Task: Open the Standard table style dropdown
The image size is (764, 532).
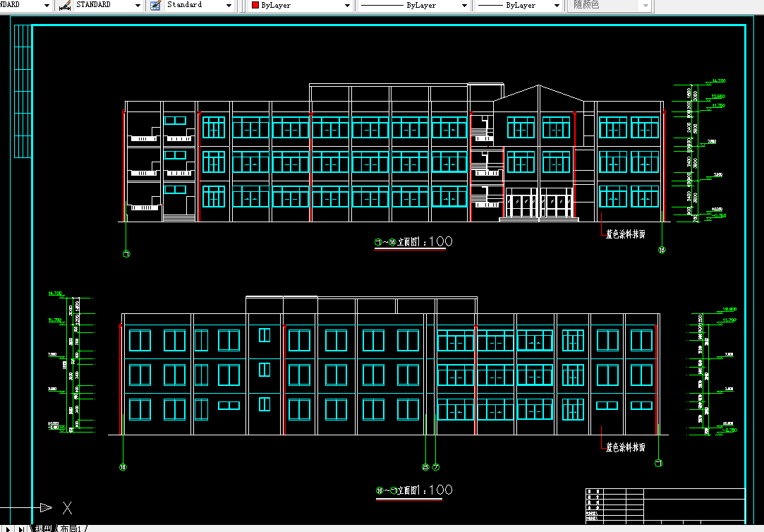Action: coord(199,5)
